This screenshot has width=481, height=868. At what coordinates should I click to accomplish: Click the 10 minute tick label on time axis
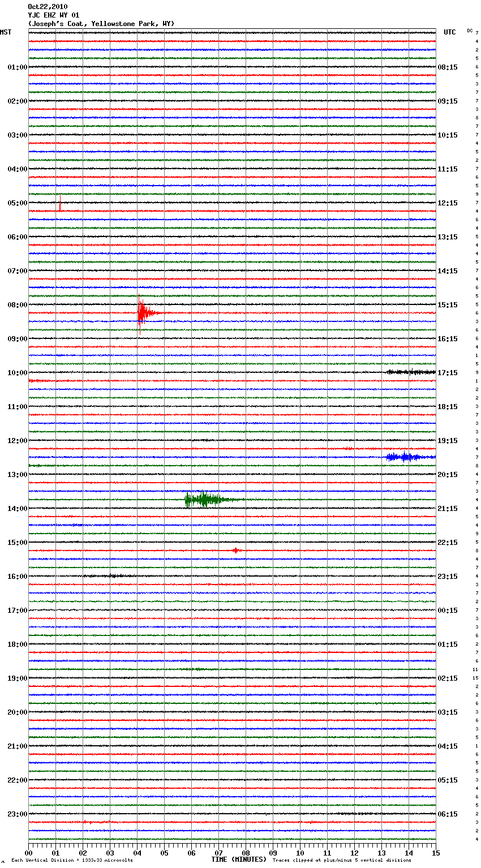click(x=300, y=853)
